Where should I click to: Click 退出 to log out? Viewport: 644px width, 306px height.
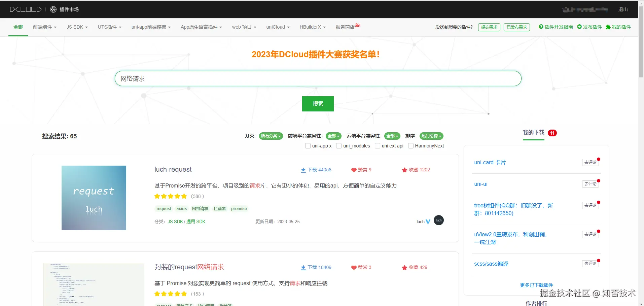pos(623,9)
